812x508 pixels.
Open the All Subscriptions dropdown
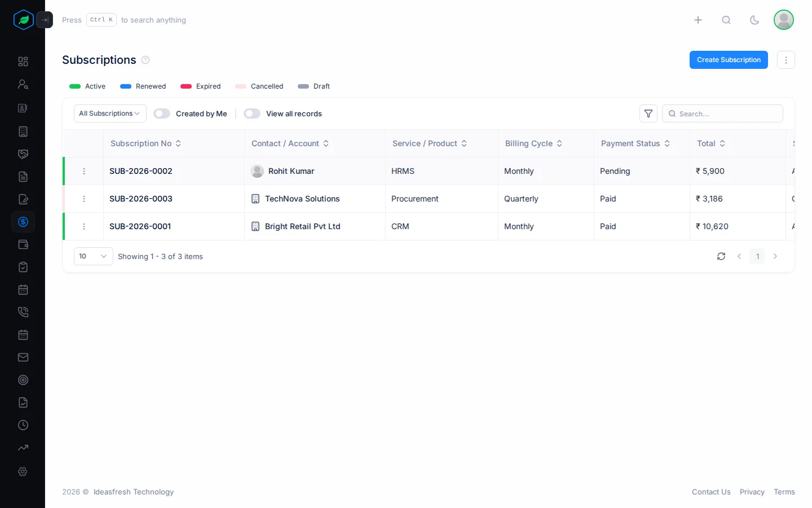[x=110, y=113]
